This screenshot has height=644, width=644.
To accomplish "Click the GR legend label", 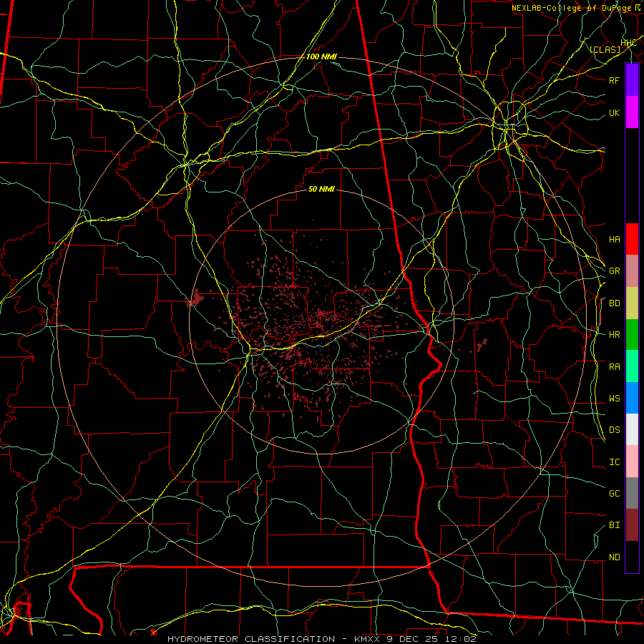I will click(x=615, y=271).
